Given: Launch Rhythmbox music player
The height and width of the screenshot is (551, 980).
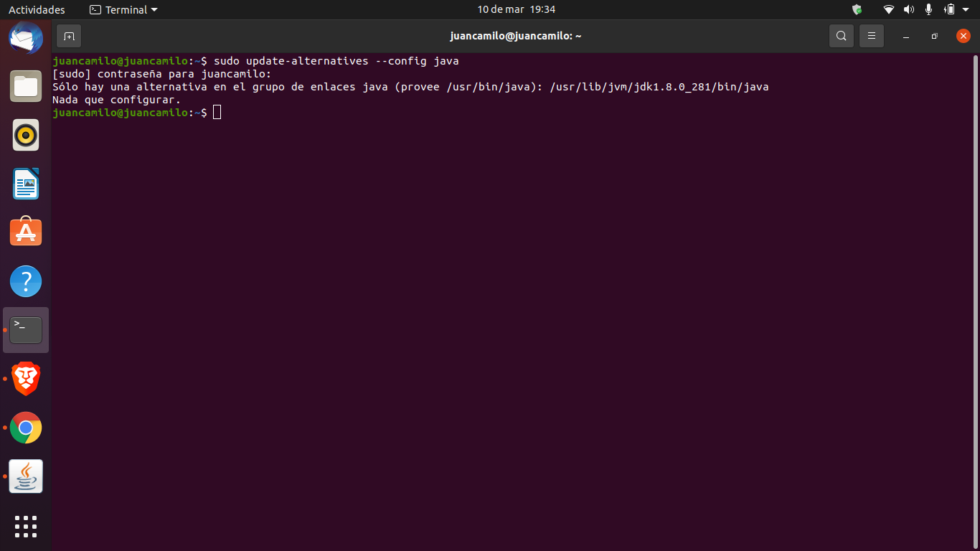Looking at the screenshot, I should click(26, 135).
